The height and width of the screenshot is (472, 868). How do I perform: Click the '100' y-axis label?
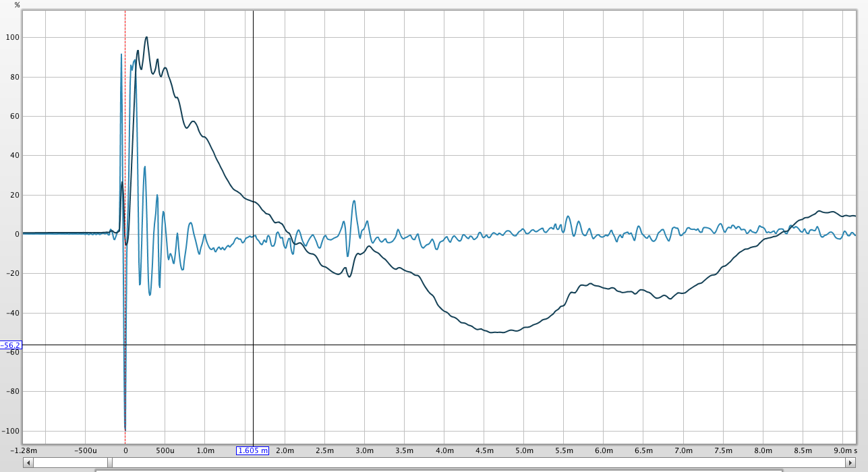click(13, 38)
